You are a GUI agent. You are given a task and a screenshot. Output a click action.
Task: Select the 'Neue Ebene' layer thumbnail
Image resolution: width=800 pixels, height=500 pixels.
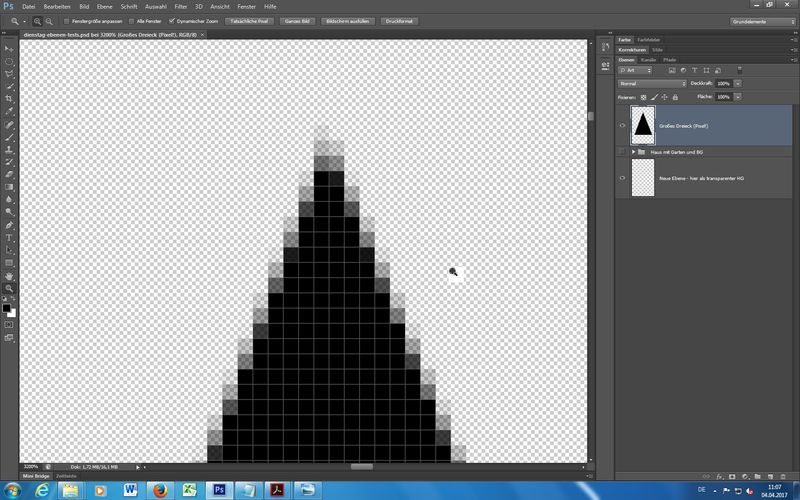pyautogui.click(x=643, y=177)
